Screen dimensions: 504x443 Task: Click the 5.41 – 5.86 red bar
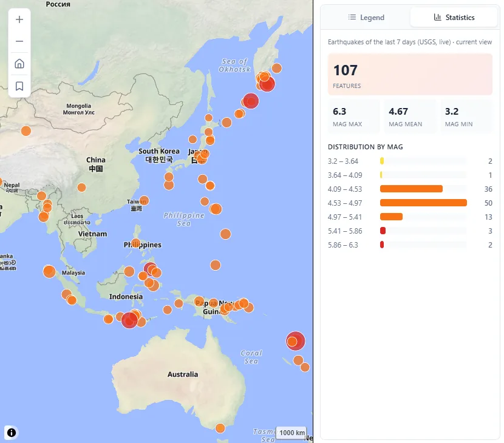[x=383, y=231]
